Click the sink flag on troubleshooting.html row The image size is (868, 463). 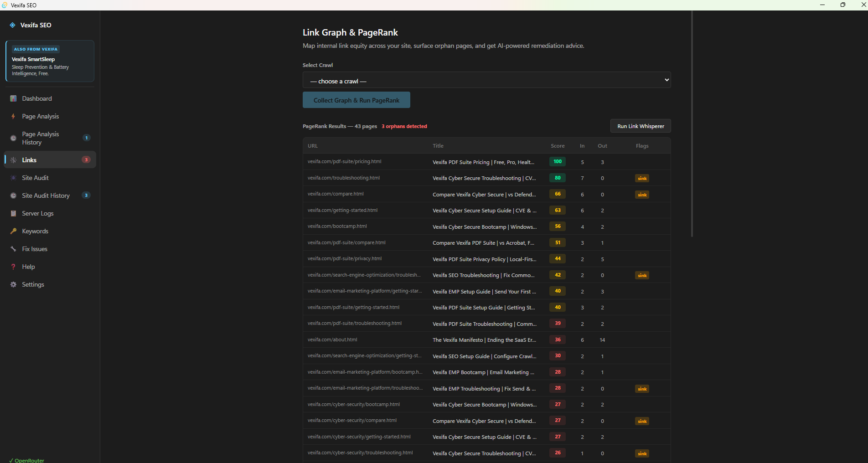[x=642, y=179]
